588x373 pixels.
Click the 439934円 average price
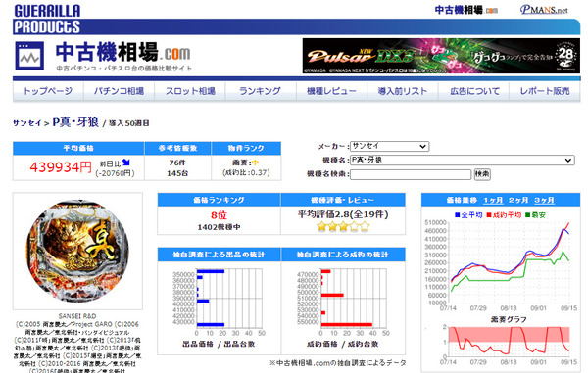point(61,167)
